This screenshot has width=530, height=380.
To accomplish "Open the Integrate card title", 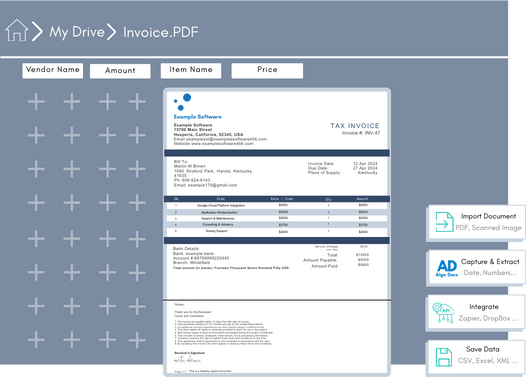I will (484, 307).
